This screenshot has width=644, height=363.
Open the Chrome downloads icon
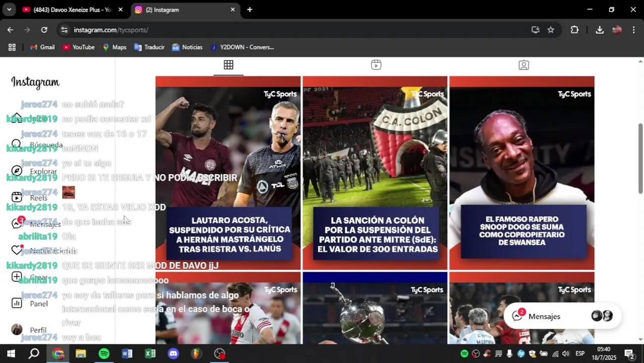click(x=600, y=30)
